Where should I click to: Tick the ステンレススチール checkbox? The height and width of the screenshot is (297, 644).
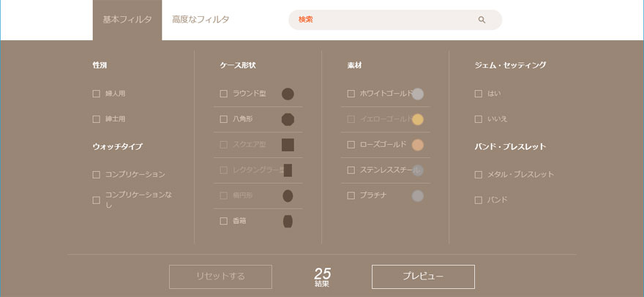click(x=351, y=170)
